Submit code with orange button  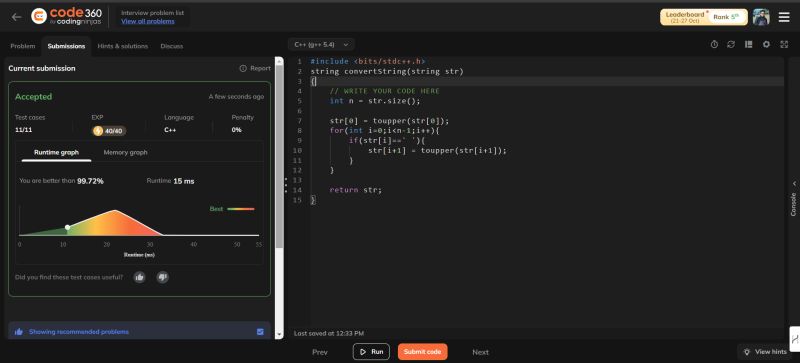(422, 352)
